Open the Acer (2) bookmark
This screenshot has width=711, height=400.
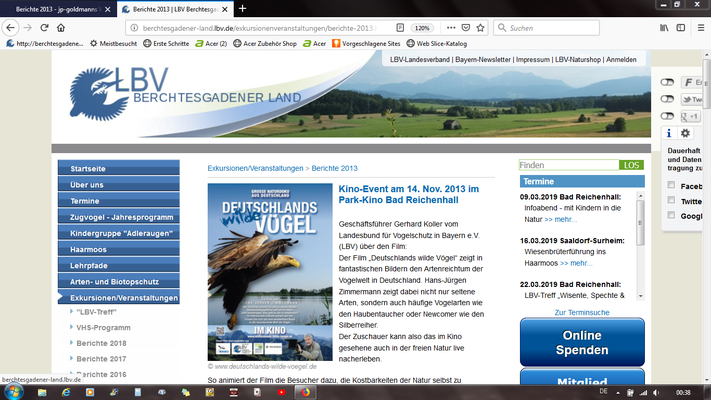click(211, 44)
